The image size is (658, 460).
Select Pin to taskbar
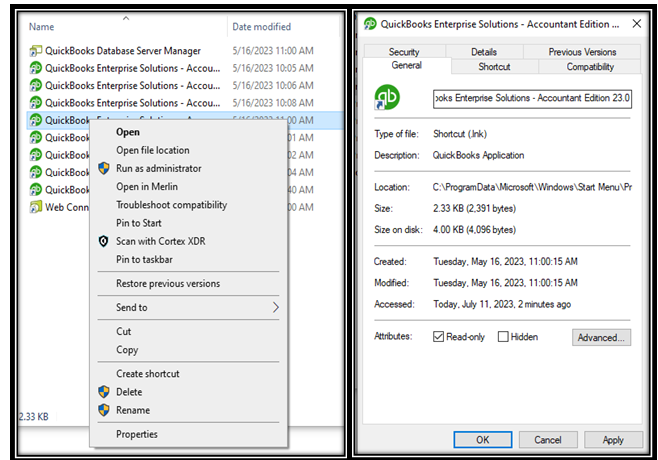coord(144,260)
